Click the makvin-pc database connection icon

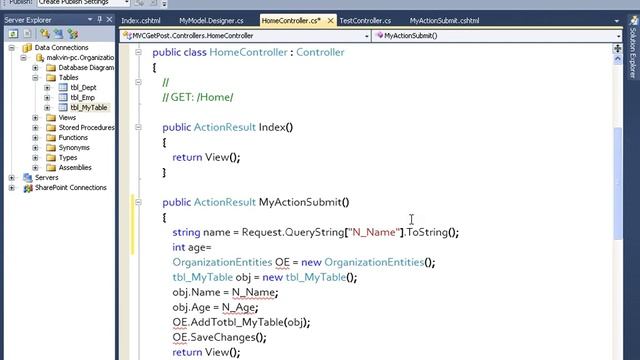40,58
